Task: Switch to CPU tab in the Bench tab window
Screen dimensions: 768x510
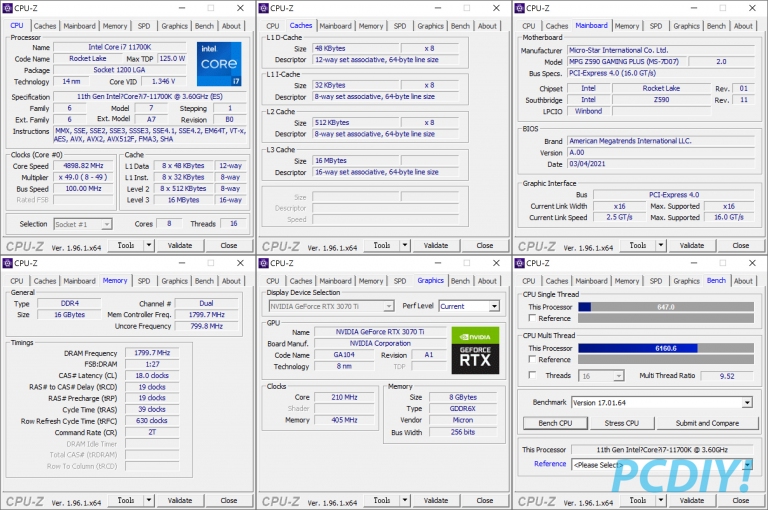Action: (x=528, y=281)
